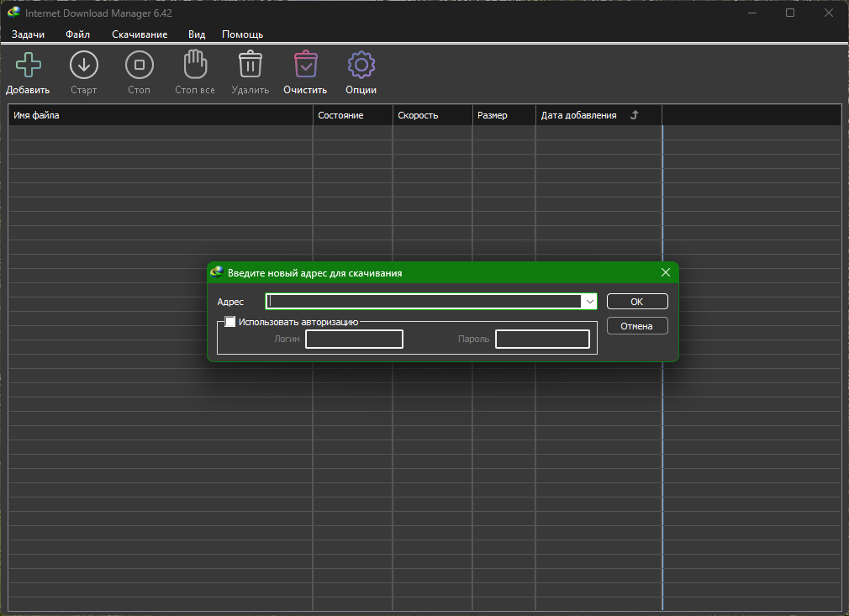Click the IDM logo in the dialog title

coord(217,273)
